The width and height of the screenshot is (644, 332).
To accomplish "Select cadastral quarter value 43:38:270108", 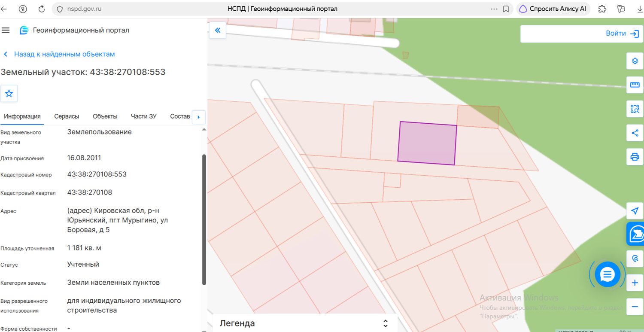I will tap(90, 192).
